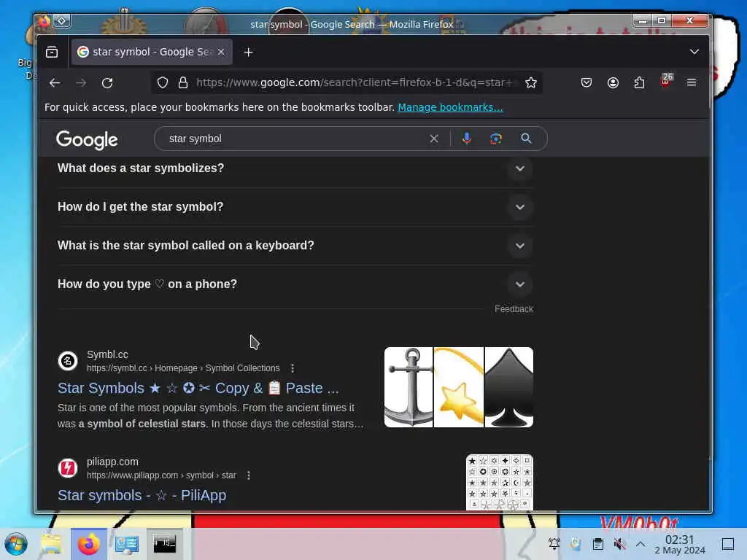
Task: Show site security lock information
Action: point(182,83)
